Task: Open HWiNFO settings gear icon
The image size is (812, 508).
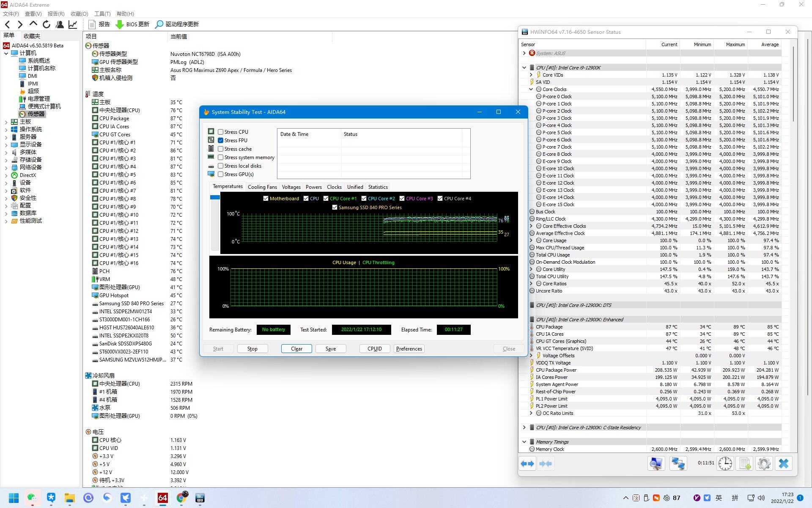Action: click(x=764, y=464)
